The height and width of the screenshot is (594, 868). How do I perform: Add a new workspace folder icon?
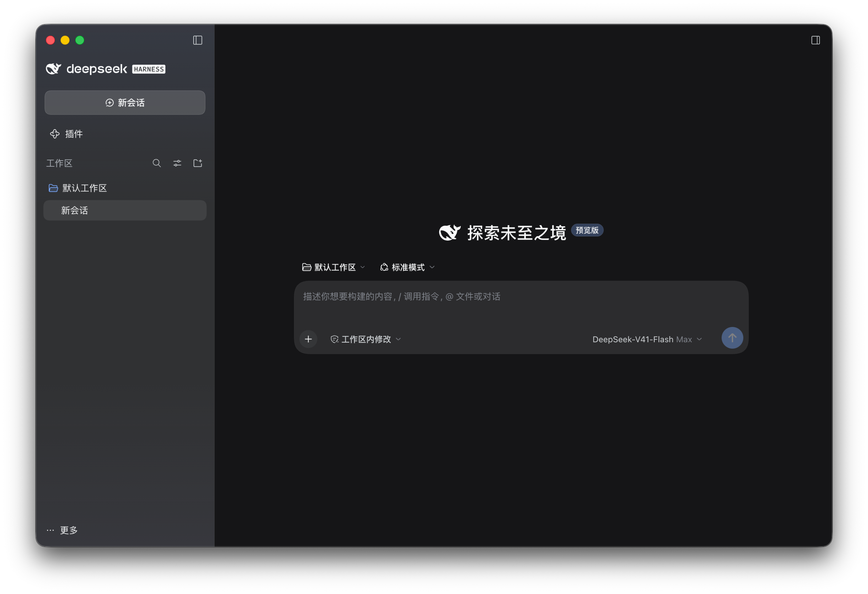click(x=198, y=163)
